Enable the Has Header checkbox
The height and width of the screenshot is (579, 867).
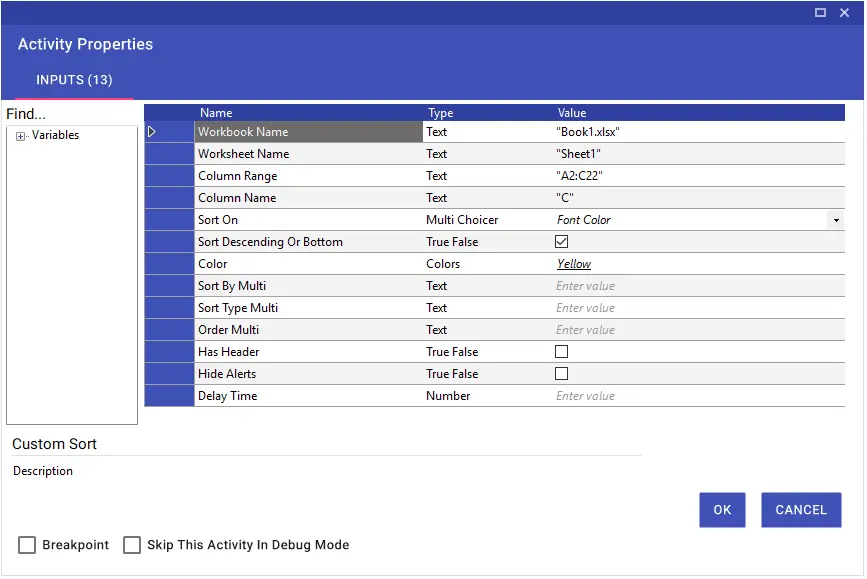(561, 352)
